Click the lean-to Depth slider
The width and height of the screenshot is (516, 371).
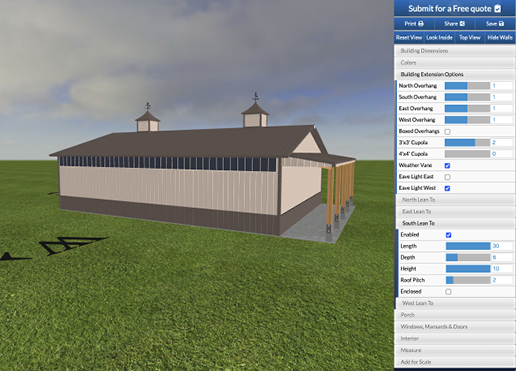[x=468, y=257]
